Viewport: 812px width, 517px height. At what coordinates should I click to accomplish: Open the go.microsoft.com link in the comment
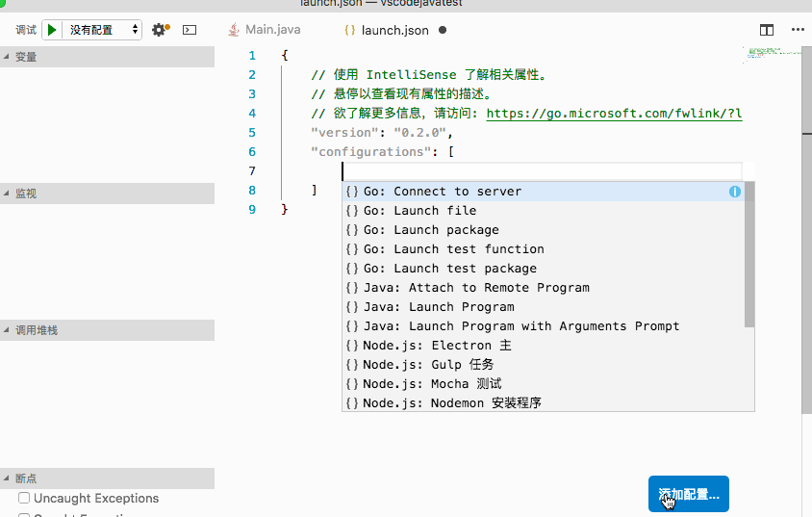[x=614, y=114]
